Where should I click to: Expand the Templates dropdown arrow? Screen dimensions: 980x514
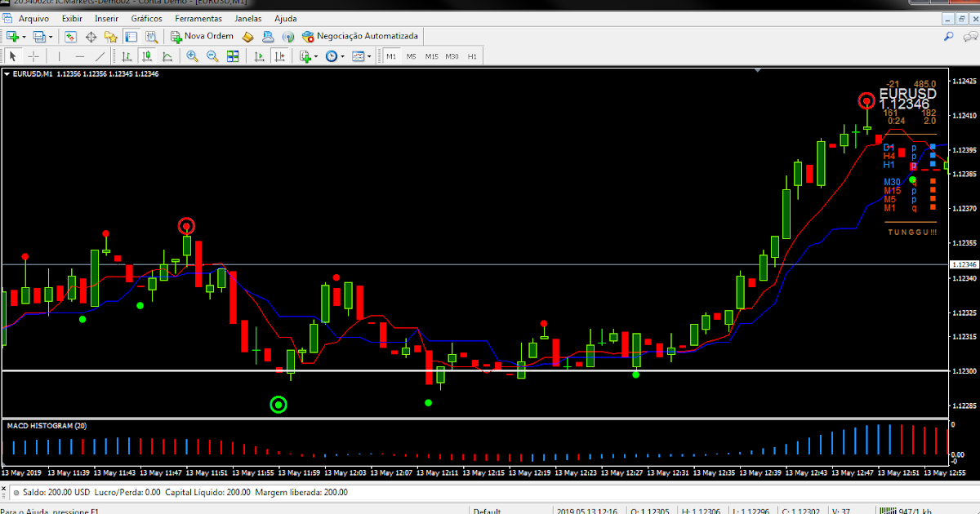click(x=369, y=57)
